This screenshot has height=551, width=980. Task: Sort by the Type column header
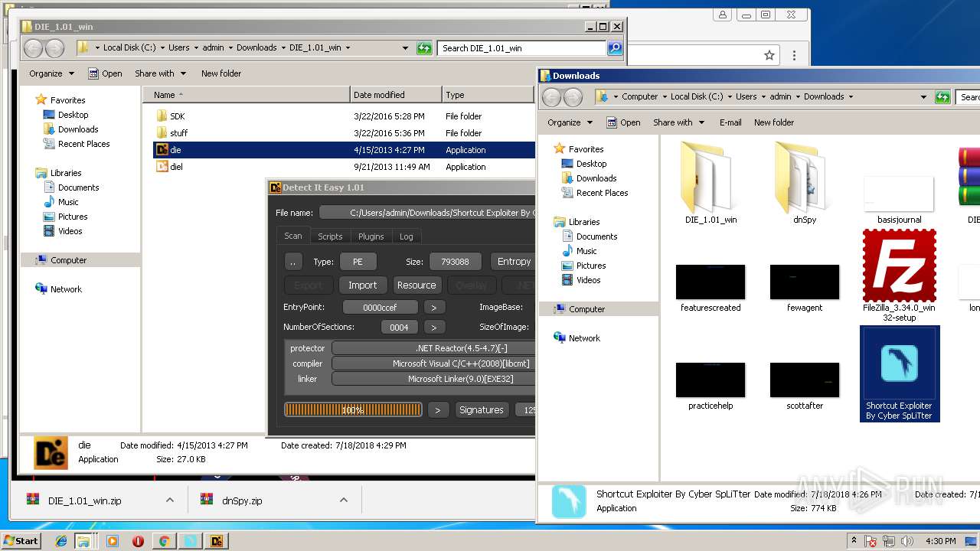tap(488, 95)
